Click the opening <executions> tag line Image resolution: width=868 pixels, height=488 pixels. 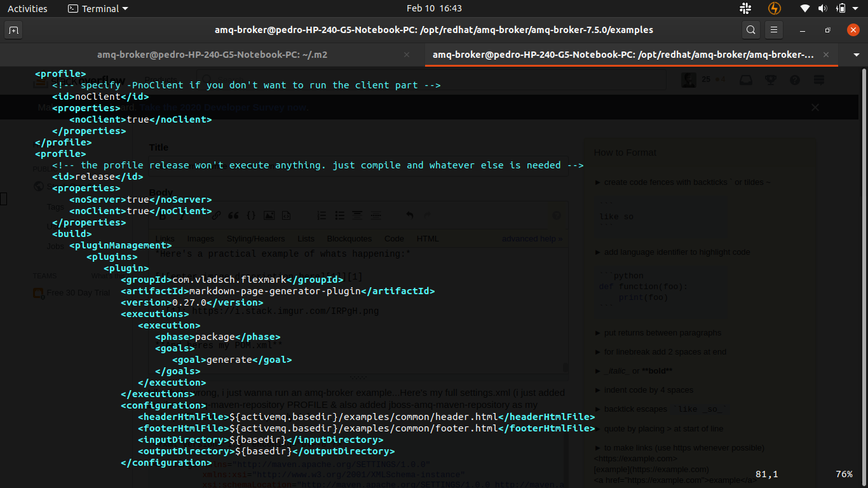pyautogui.click(x=155, y=314)
